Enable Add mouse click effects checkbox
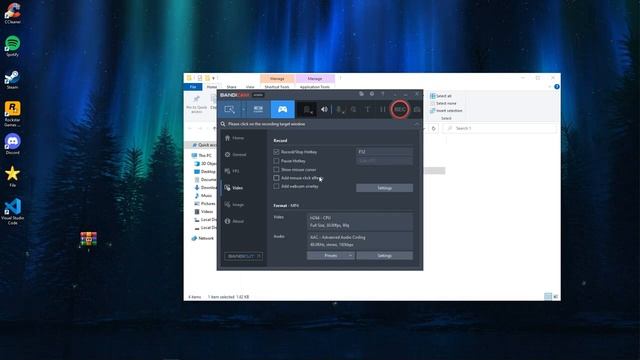 (276, 178)
